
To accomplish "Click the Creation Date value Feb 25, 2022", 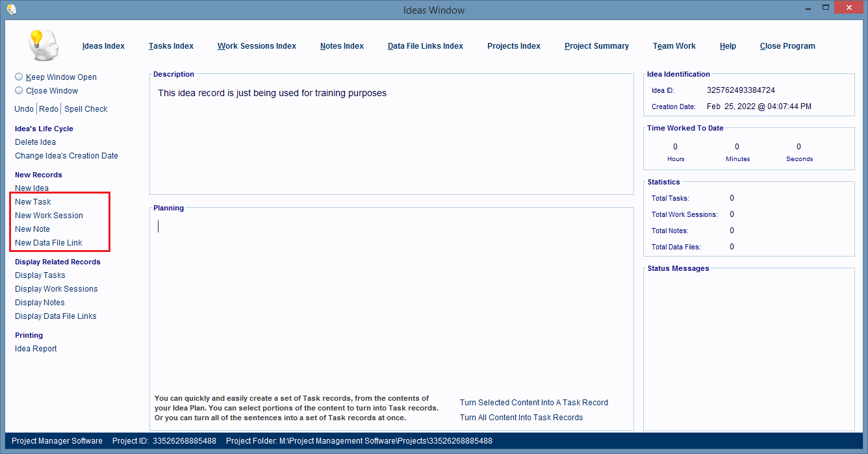I will coord(759,107).
